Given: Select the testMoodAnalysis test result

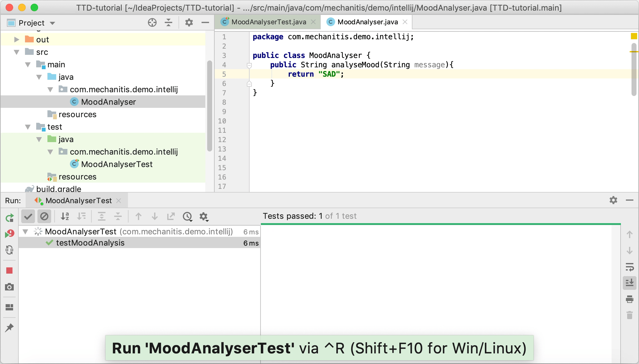Looking at the screenshot, I should pos(90,243).
